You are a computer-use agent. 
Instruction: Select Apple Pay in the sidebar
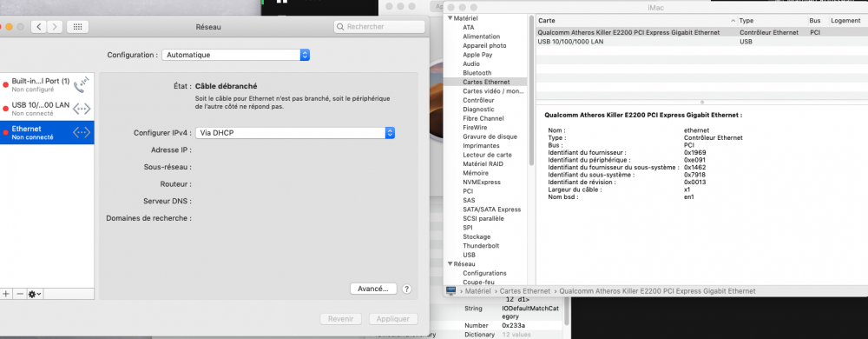coord(477,55)
